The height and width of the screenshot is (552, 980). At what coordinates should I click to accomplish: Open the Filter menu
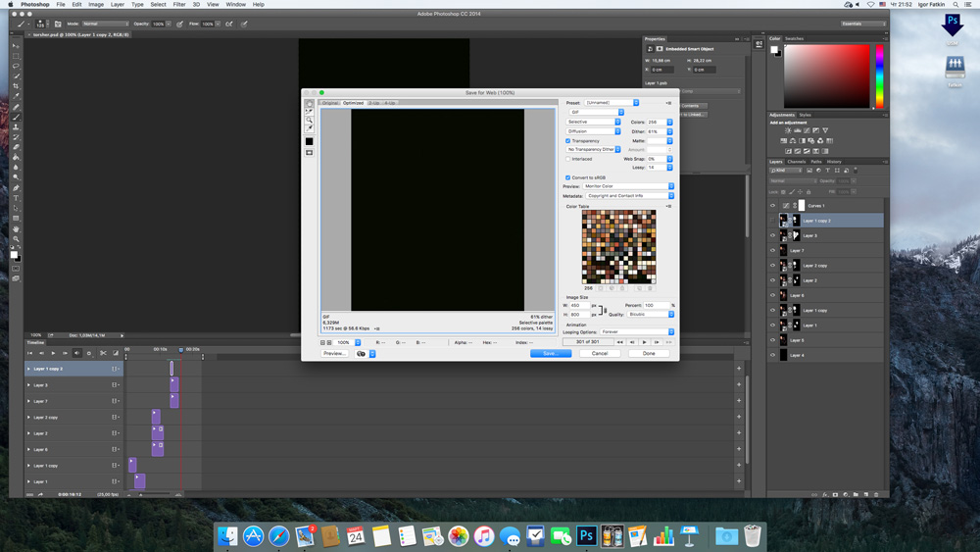tap(179, 4)
